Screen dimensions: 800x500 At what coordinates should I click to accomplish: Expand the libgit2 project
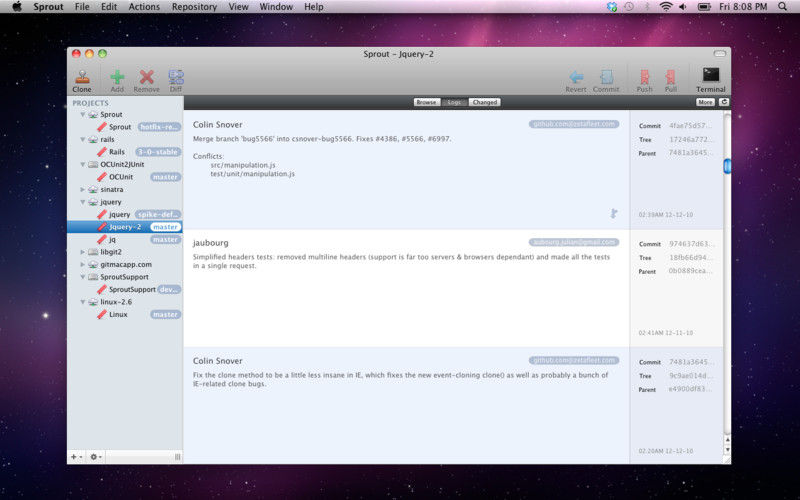(83, 252)
